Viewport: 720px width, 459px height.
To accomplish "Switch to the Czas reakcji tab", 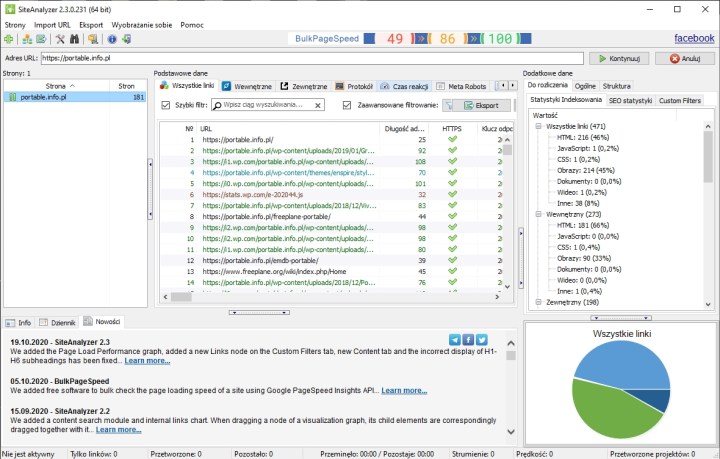I will [405, 86].
